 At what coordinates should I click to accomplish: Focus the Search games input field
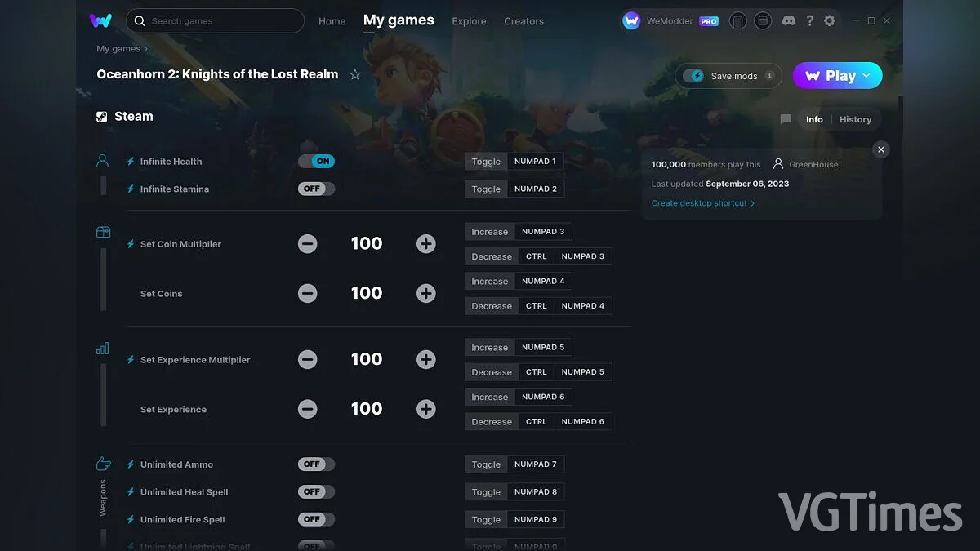pos(220,20)
